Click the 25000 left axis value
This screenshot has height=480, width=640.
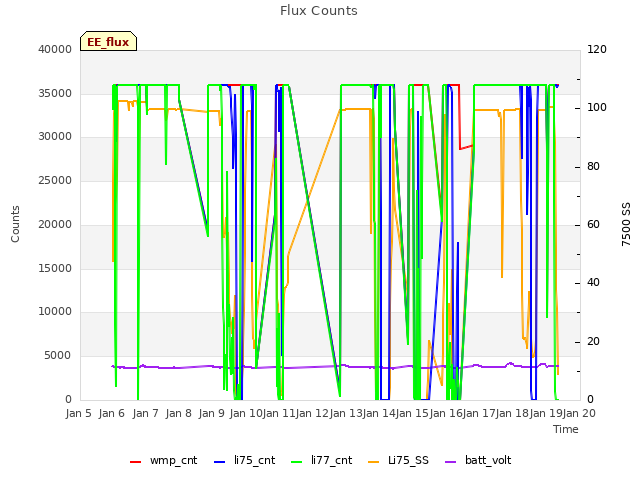tap(55, 180)
